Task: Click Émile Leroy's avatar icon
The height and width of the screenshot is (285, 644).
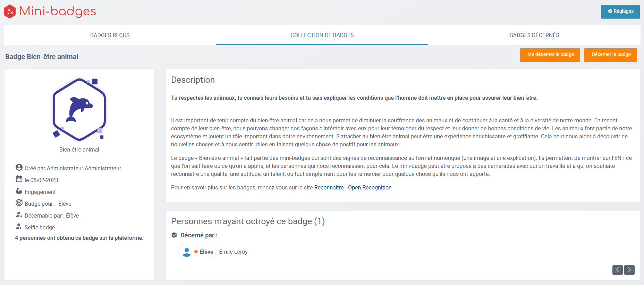Action: pyautogui.click(x=187, y=252)
